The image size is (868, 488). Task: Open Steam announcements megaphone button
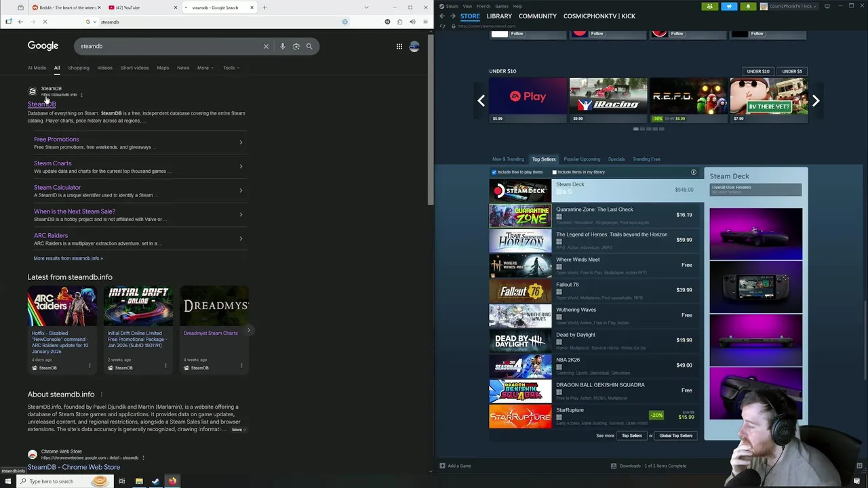(x=729, y=6)
